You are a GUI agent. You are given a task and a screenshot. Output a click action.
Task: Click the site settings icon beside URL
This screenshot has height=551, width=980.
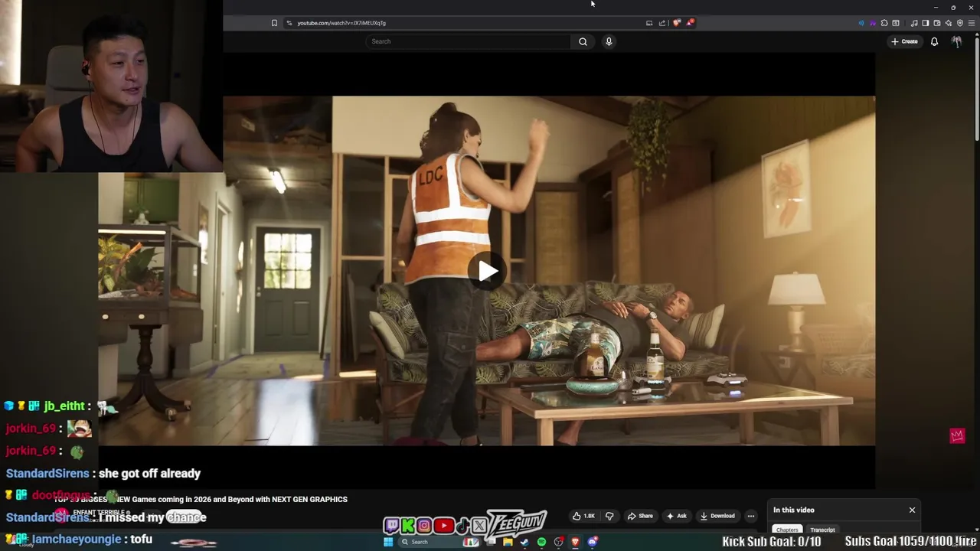click(289, 23)
